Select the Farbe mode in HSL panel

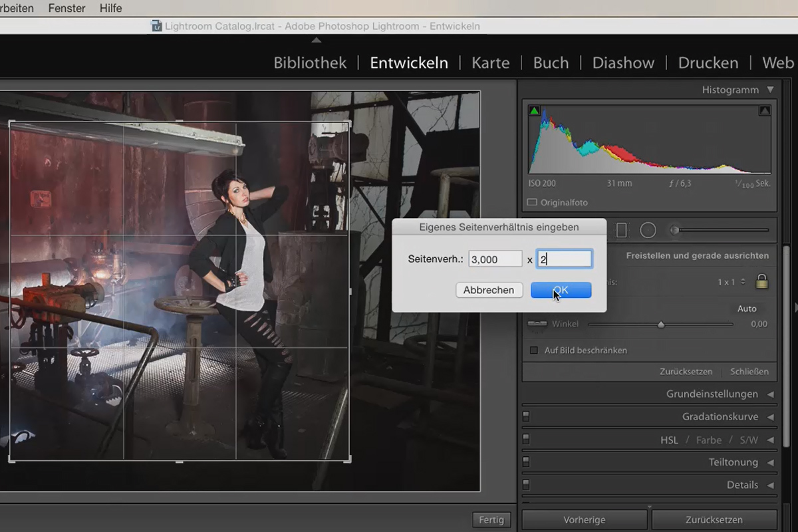[709, 440]
